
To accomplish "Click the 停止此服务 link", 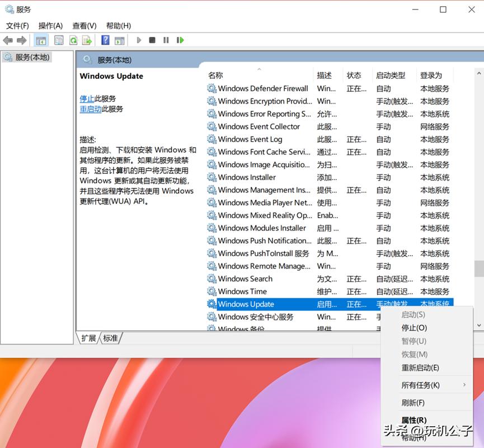I will (x=87, y=98).
